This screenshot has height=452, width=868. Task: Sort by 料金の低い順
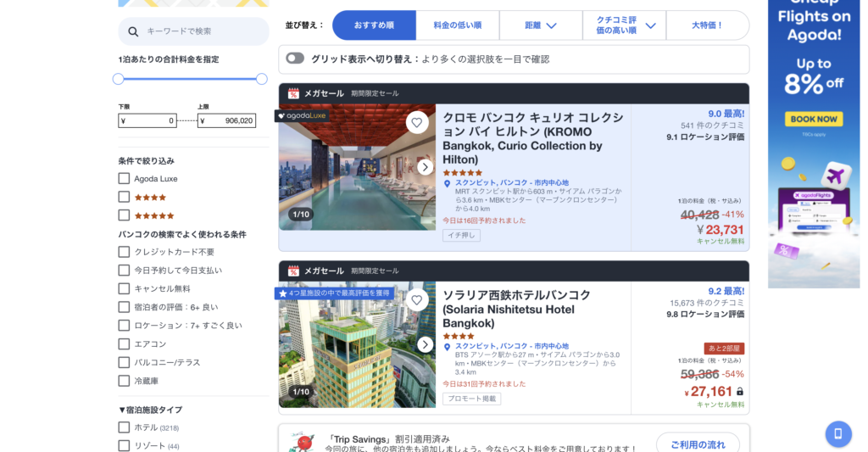point(457,25)
